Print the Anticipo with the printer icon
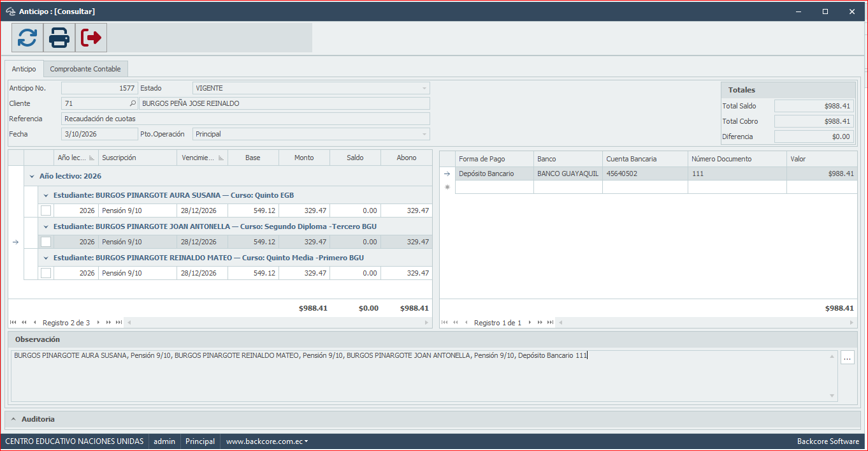Image resolution: width=868 pixels, height=451 pixels. pyautogui.click(x=59, y=38)
